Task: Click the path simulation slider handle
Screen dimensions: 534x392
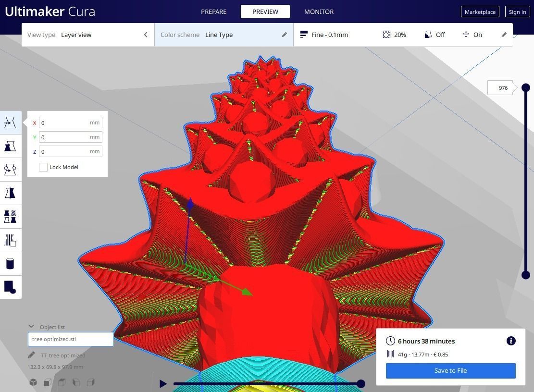Action: coord(361,384)
